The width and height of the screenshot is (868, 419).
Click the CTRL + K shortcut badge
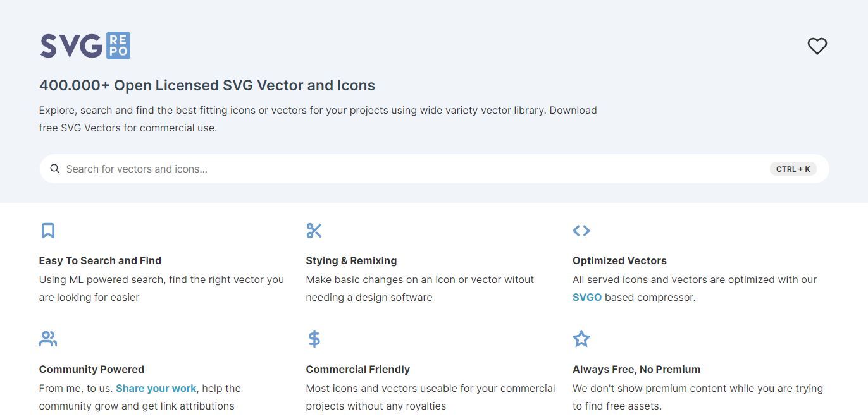point(793,169)
